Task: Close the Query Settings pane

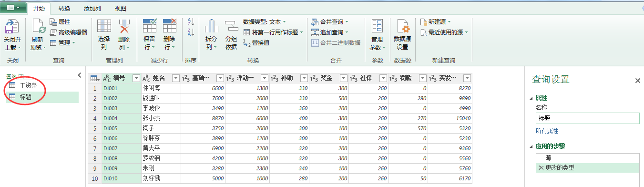Action: pos(638,81)
